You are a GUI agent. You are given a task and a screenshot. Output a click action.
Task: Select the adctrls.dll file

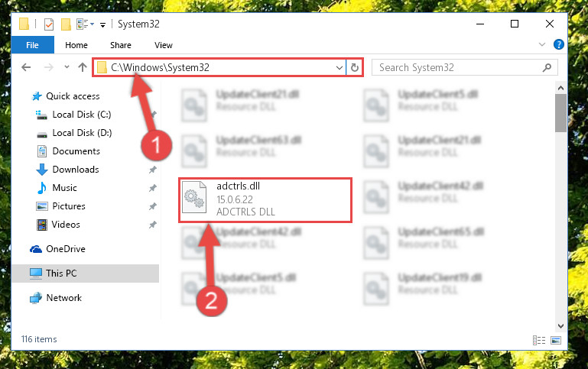point(265,200)
